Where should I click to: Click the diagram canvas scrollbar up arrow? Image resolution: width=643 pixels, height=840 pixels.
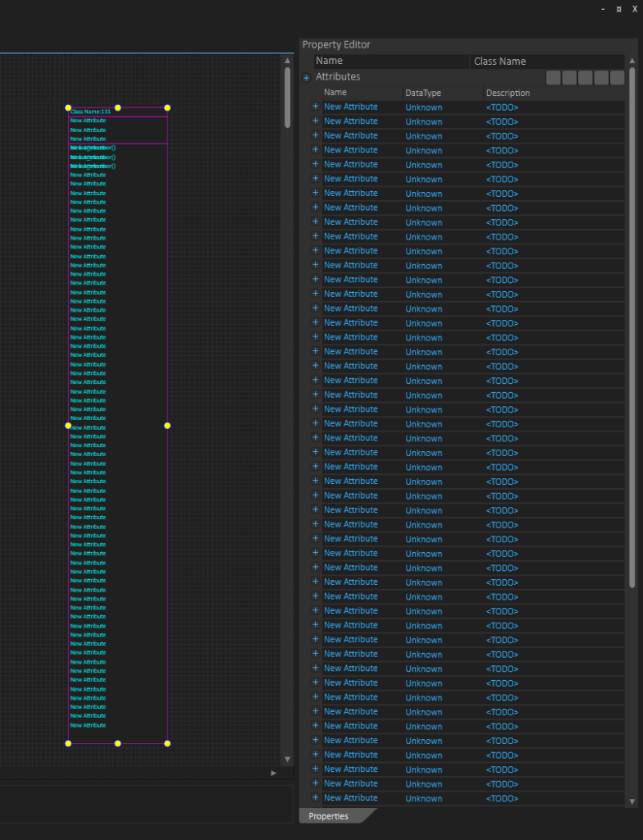click(x=287, y=61)
